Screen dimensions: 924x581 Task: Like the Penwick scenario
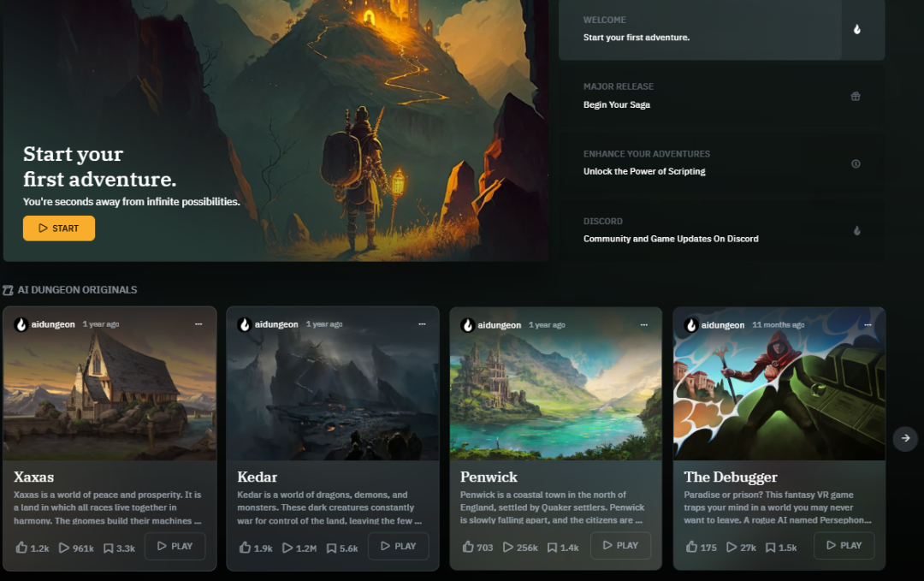click(x=468, y=547)
